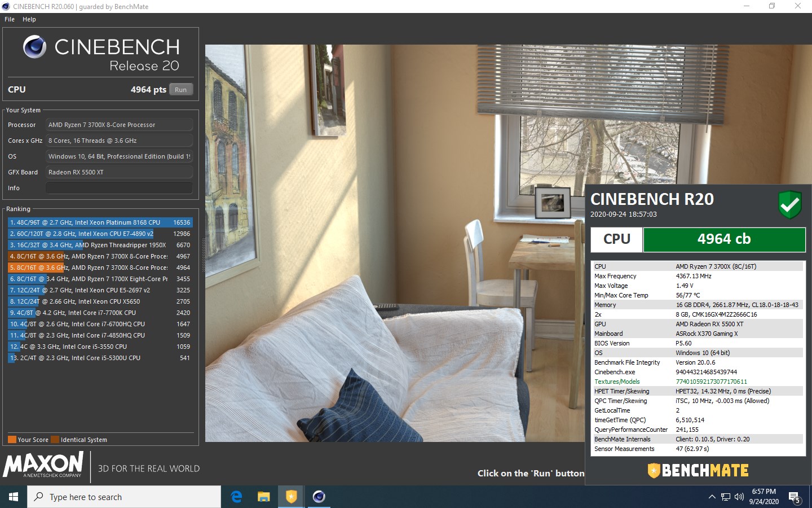This screenshot has width=812, height=508.
Task: Click the Max Frequency value 4367.13 MHz
Action: 694,276
